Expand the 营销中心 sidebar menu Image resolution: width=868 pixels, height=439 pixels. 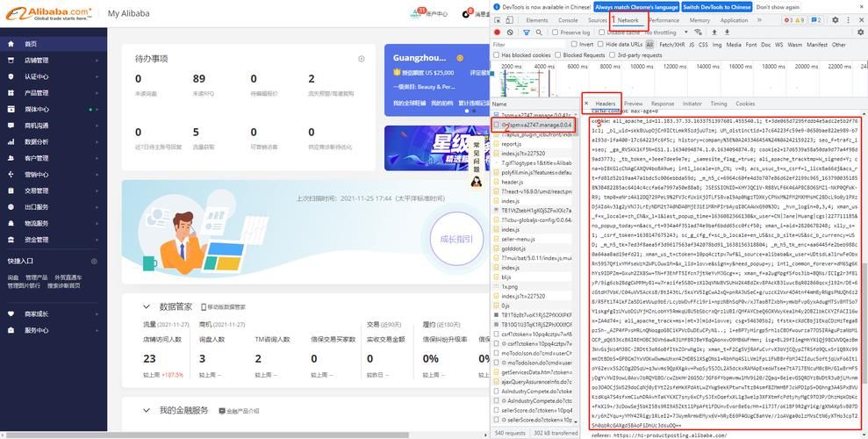[x=97, y=175]
